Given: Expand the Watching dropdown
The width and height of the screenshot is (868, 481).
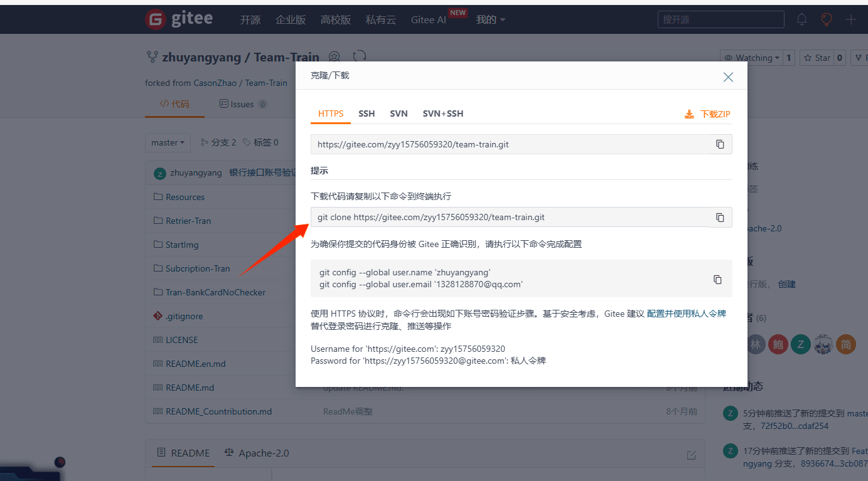Looking at the screenshot, I should click(753, 57).
